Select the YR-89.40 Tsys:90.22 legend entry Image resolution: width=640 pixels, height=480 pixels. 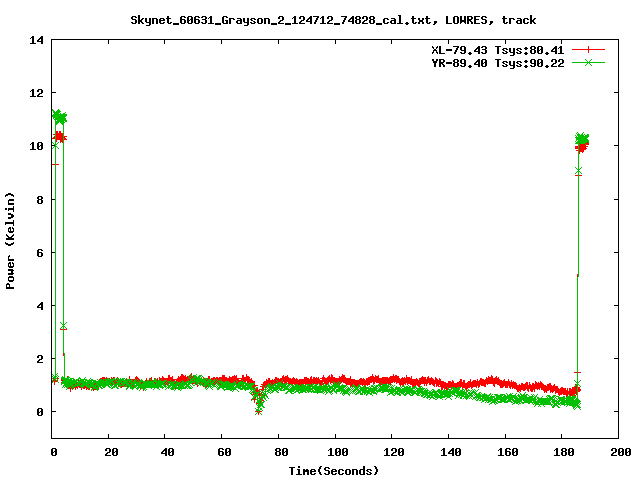pos(498,63)
